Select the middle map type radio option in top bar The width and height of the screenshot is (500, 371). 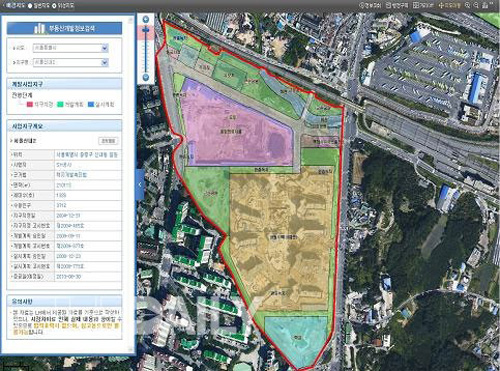tap(39, 6)
